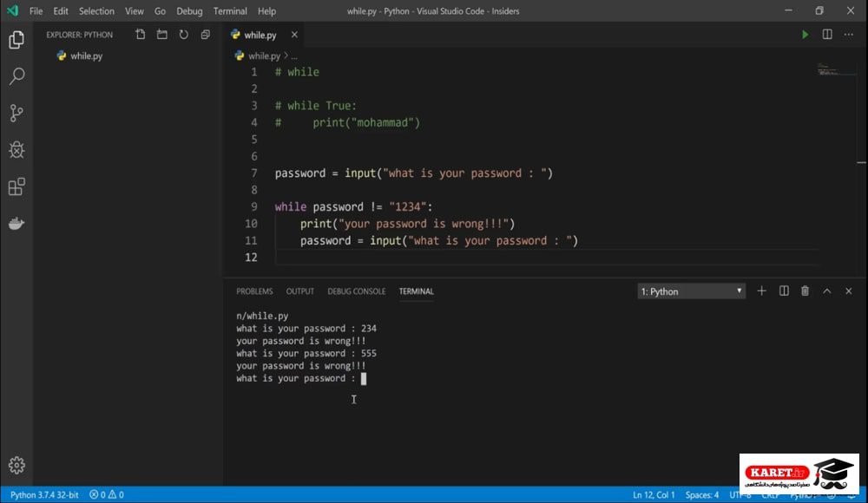This screenshot has width=868, height=503.
Task: Click 'n/while.py' text in terminal
Action: 262,316
